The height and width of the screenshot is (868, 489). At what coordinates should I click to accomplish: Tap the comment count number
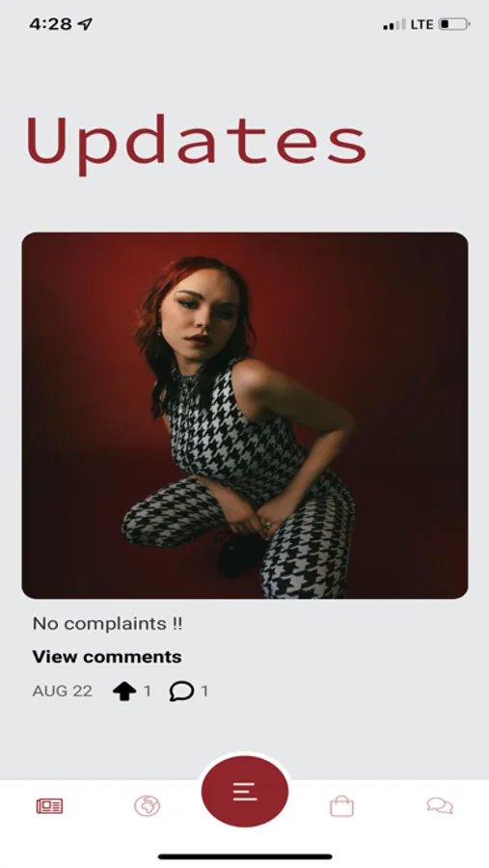point(204,691)
